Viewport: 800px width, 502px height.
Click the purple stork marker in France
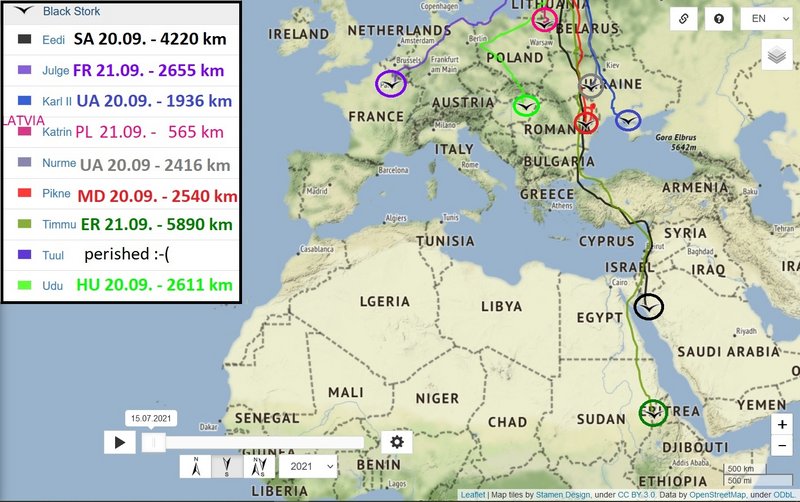coord(391,84)
